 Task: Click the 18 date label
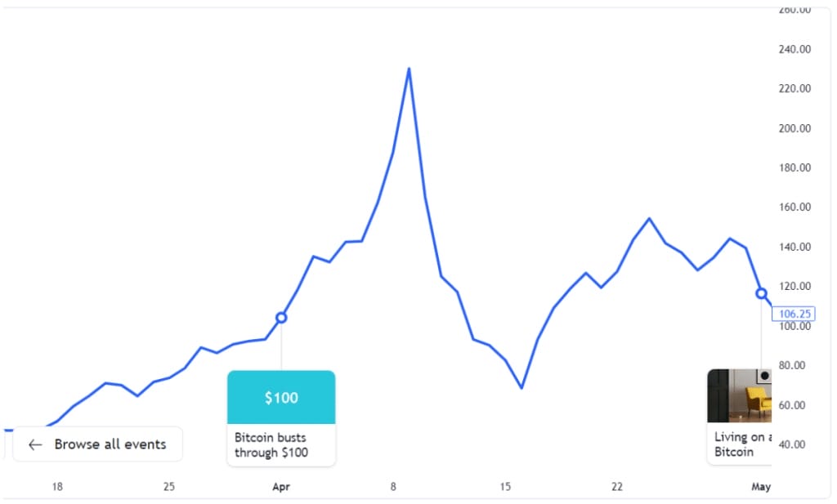(x=57, y=486)
